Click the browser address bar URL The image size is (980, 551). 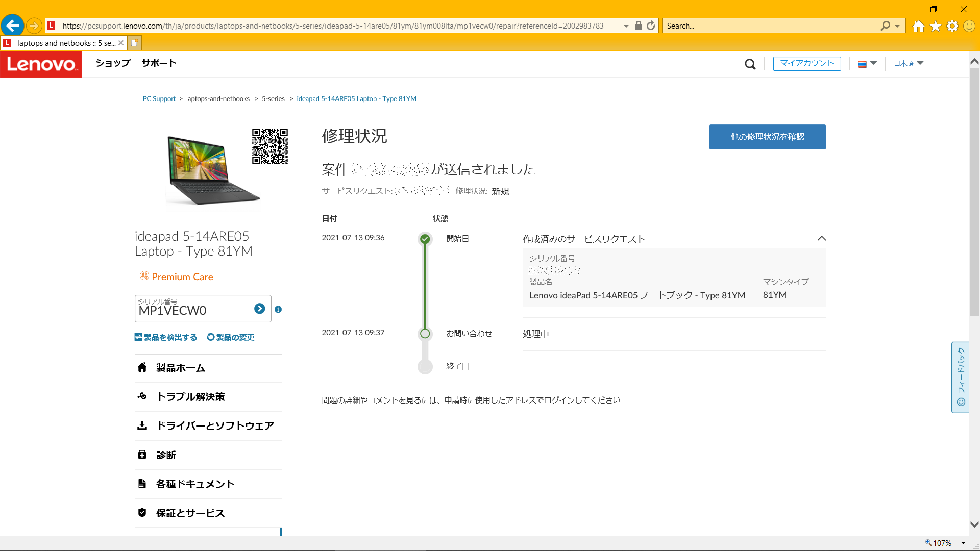pyautogui.click(x=333, y=26)
